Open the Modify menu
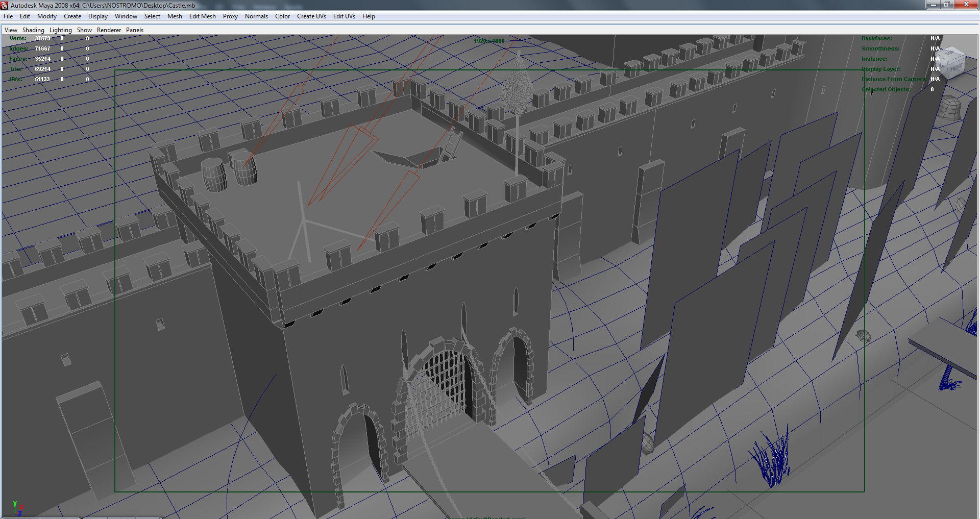980x519 pixels. (x=47, y=16)
